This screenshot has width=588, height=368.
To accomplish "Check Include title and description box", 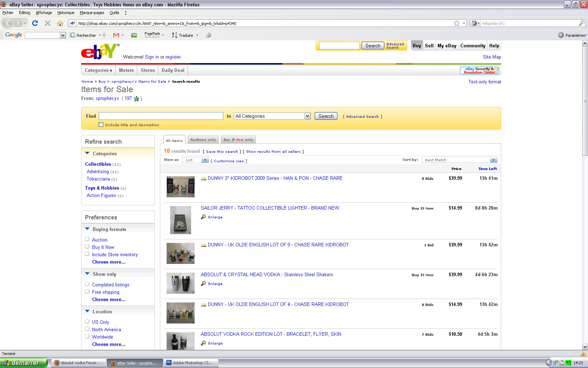I will coord(101,125).
